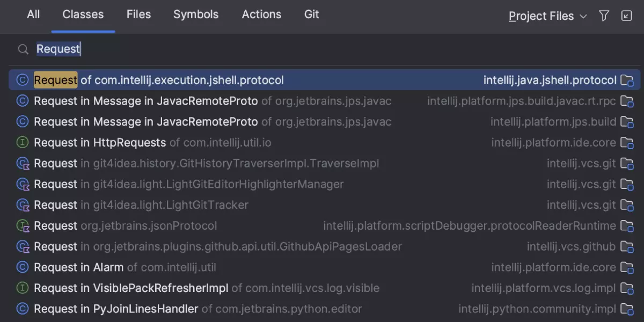The height and width of the screenshot is (322, 644).
Task: Select the Actions tab
Action: [261, 14]
